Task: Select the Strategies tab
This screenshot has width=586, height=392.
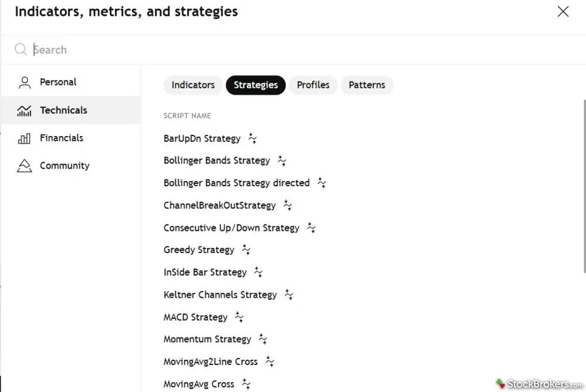Action: [x=255, y=85]
